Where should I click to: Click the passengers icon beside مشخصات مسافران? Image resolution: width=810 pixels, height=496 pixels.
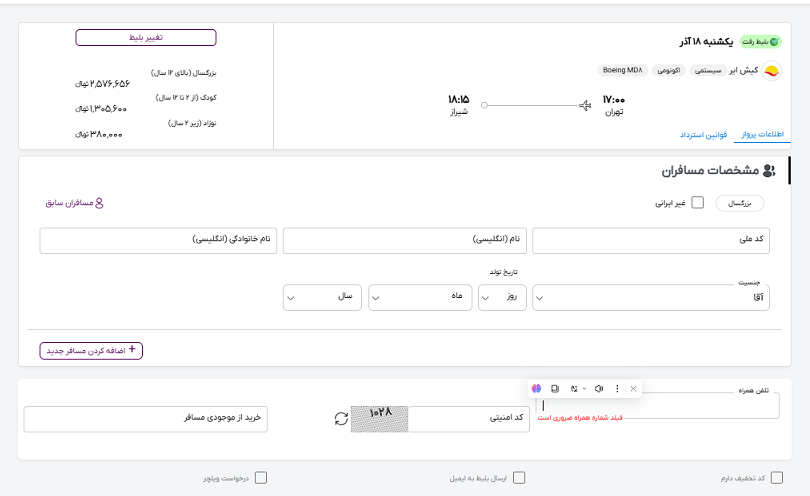[769, 170]
